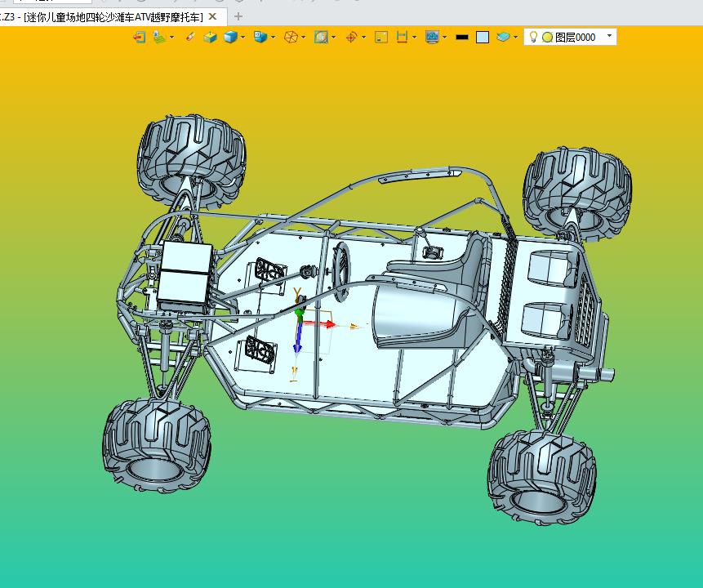Expand the monitor display dropdown arrow
Viewport: 703px width, 588px height.
pyautogui.click(x=445, y=38)
